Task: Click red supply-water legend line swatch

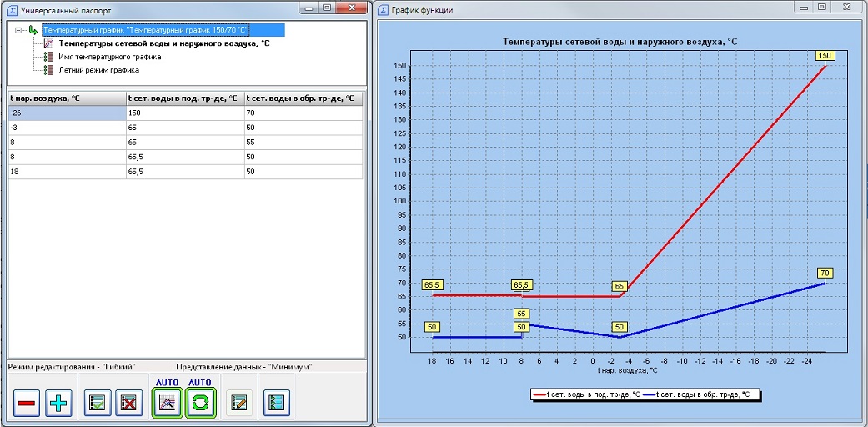Action: click(x=539, y=394)
